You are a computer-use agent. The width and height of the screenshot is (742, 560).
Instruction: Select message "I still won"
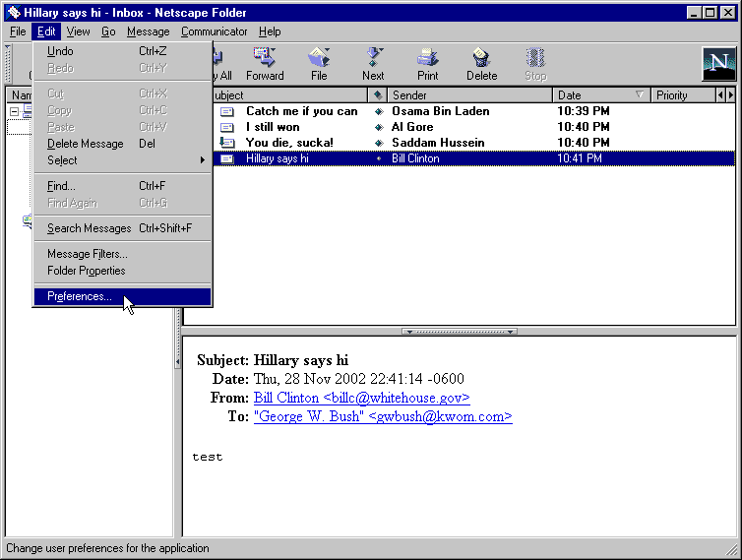tap(273, 127)
